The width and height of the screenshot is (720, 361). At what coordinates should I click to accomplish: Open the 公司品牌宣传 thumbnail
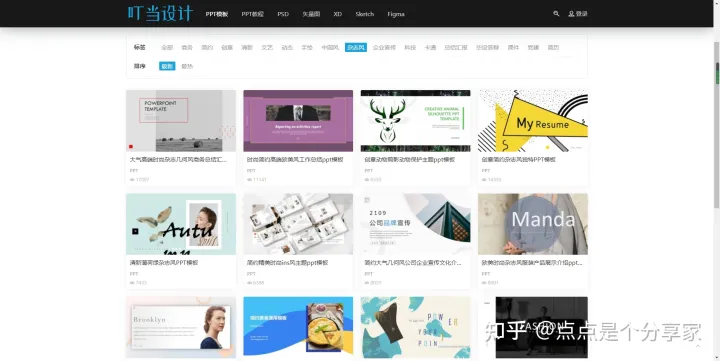pyautogui.click(x=416, y=224)
